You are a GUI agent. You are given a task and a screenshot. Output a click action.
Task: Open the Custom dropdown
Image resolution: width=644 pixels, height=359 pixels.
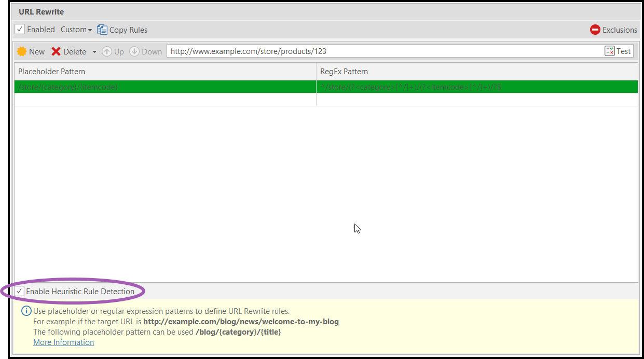coord(76,30)
